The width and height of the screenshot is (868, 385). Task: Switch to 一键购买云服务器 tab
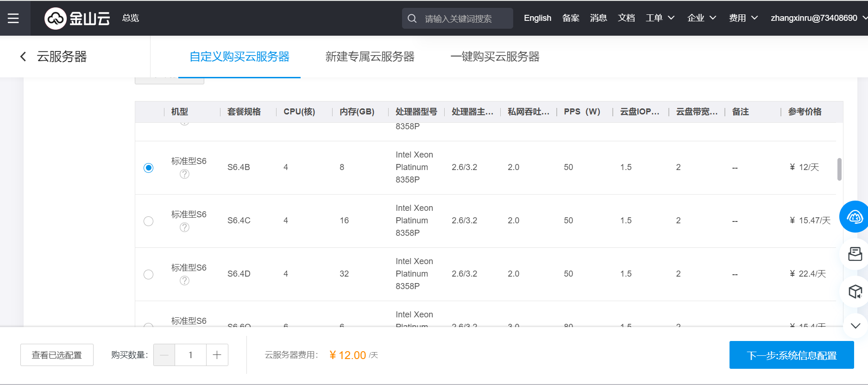coord(495,57)
